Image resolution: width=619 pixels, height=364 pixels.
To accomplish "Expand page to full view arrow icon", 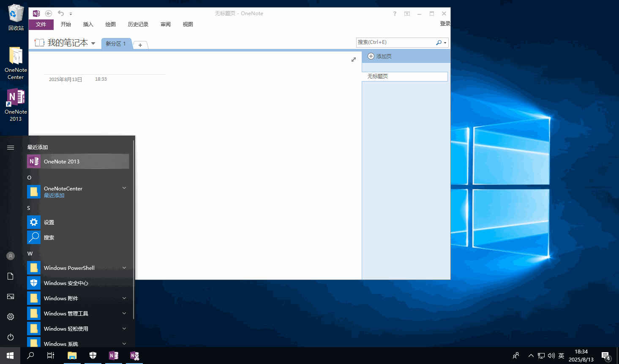I will (x=354, y=60).
